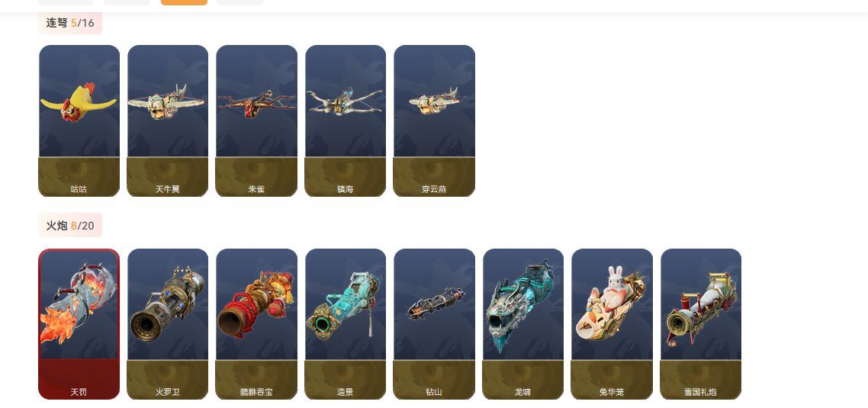Click the 连弩 5/16 category label
The height and width of the screenshot is (408, 868).
coord(70,23)
